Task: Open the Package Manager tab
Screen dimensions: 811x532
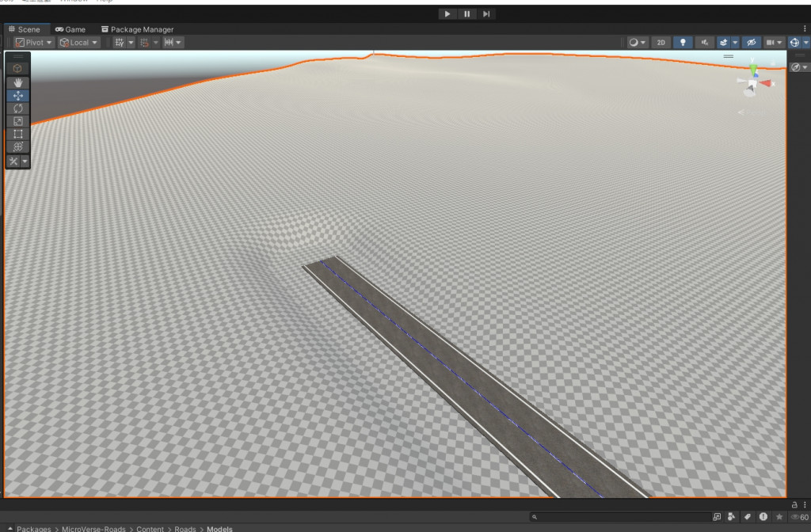Action: coord(137,29)
